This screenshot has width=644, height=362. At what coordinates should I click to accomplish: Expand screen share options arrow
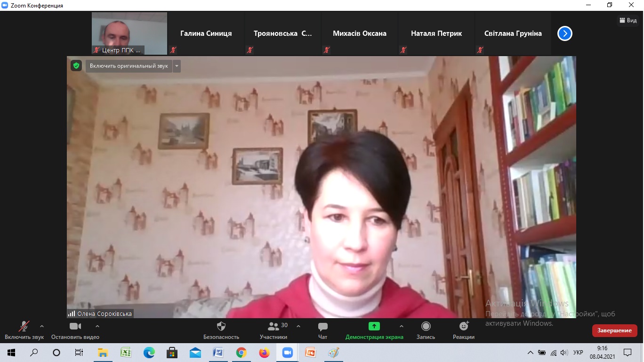[x=402, y=326]
